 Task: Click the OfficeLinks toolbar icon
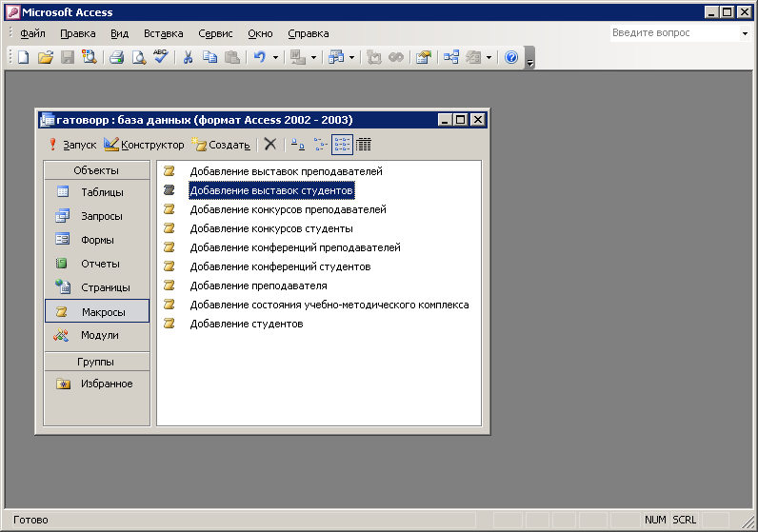(x=297, y=57)
